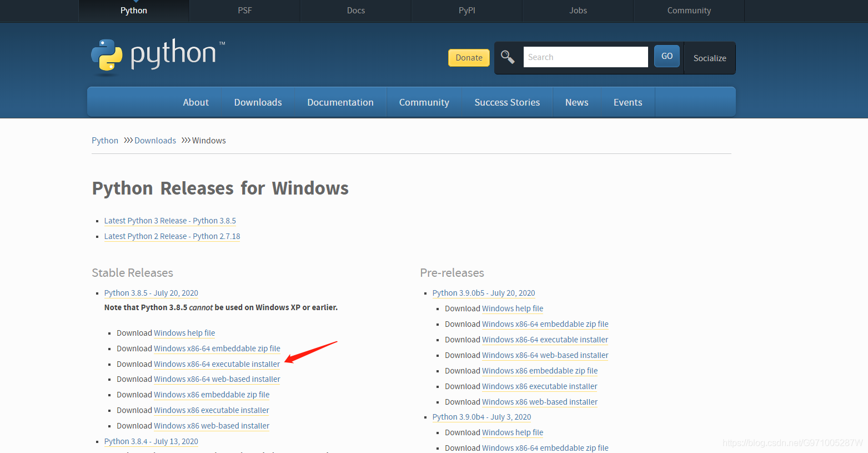
Task: Open the Community item in main navigation bar
Action: point(424,102)
